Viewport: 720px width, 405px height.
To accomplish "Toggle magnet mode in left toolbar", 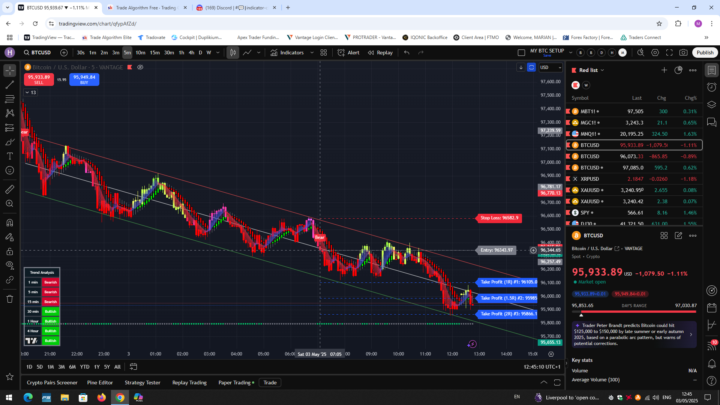I will point(10,223).
